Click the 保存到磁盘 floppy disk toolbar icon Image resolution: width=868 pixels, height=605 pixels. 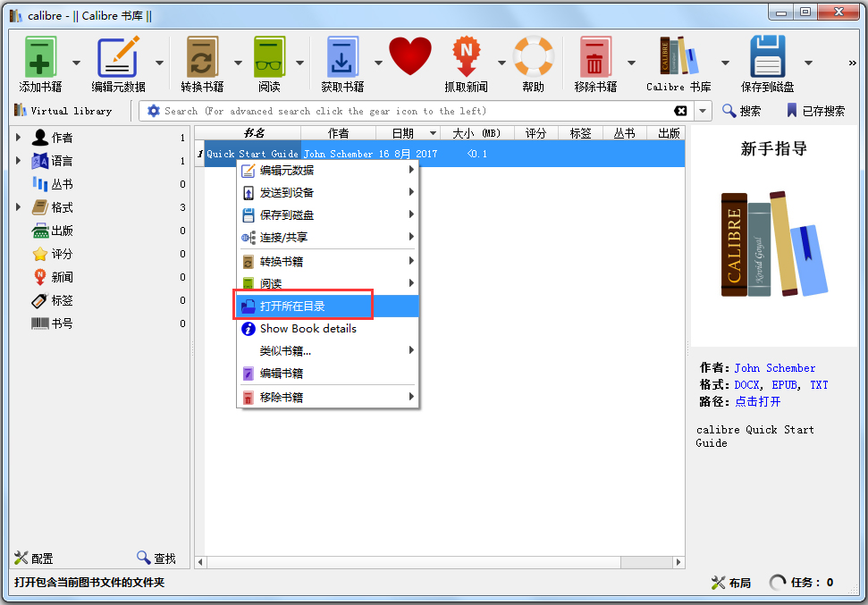click(x=768, y=57)
